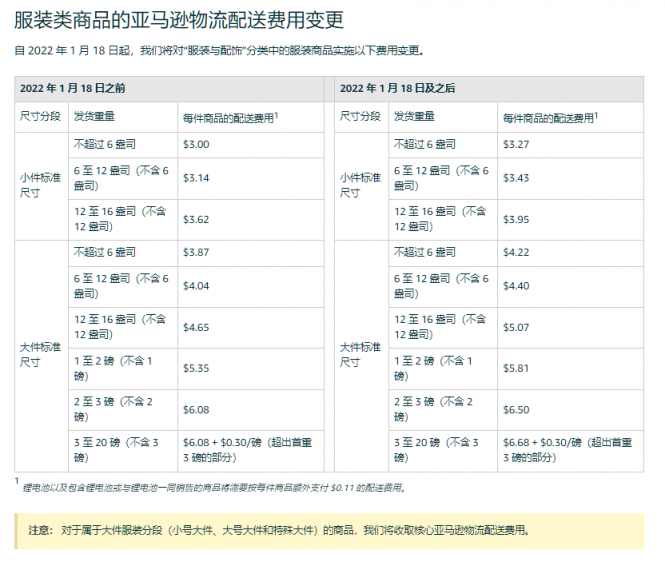Select 大件标准尺寸 in the 及之后 table
665x562 pixels.
360,355
